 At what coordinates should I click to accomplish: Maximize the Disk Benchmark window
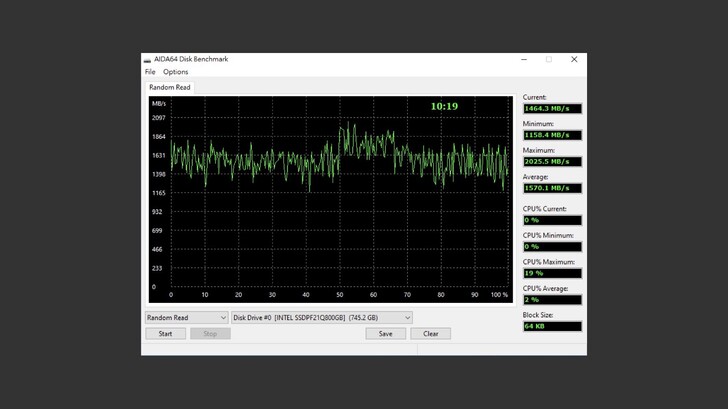(x=548, y=60)
